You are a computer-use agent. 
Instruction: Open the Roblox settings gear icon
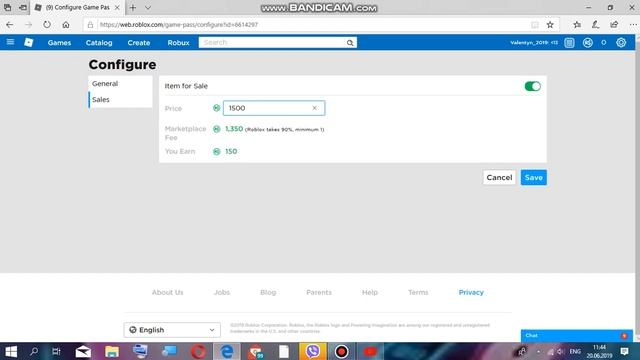coord(621,42)
